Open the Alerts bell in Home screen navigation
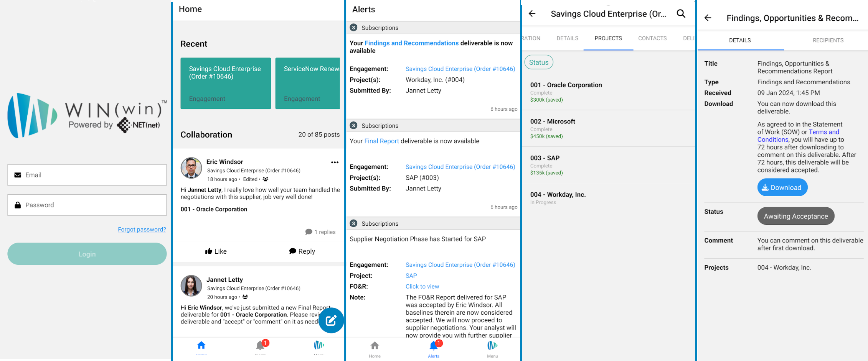Screen dimensions: 868x361 260,346
